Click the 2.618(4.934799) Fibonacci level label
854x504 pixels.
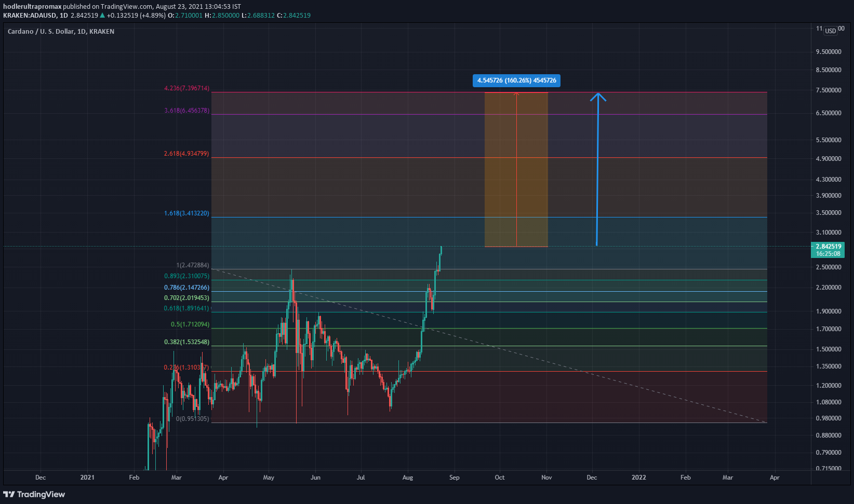186,154
